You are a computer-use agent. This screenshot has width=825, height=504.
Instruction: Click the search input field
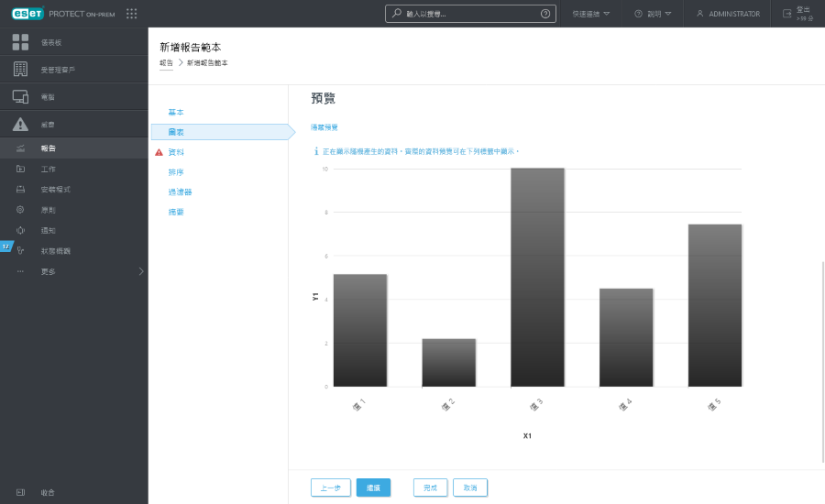[x=467, y=14]
